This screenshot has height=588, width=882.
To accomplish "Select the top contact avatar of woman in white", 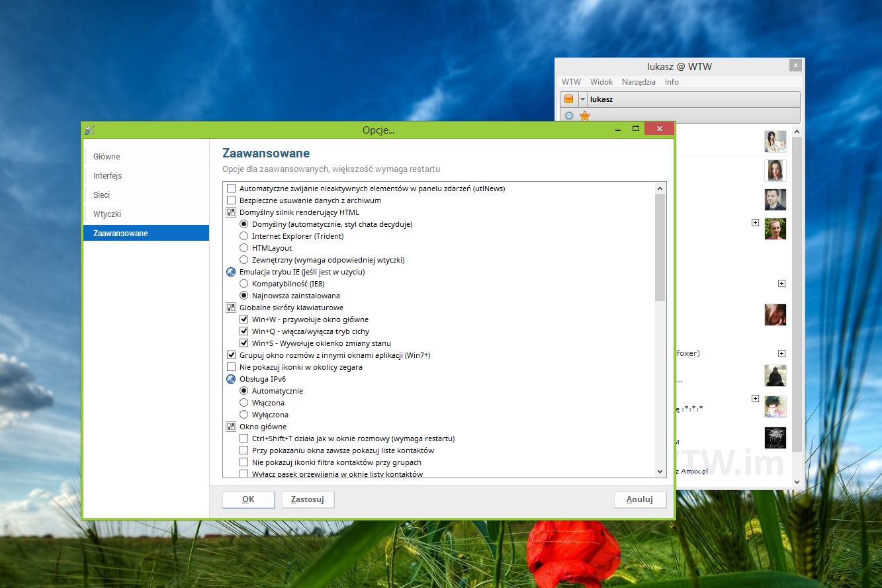I will (775, 142).
